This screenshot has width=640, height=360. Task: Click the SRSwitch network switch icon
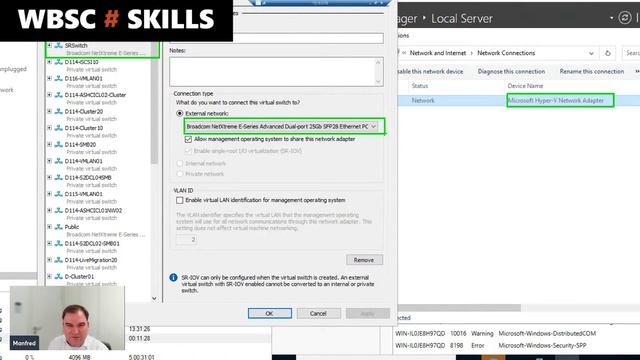[x=58, y=45]
